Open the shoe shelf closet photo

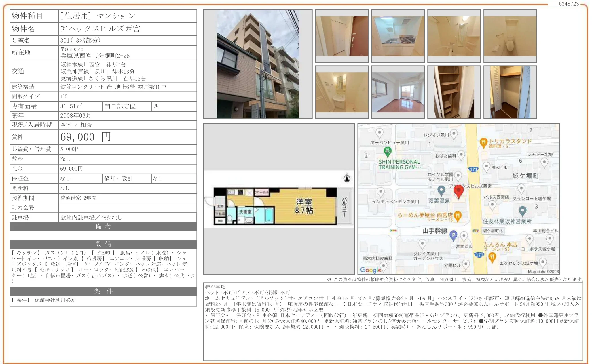point(454,92)
